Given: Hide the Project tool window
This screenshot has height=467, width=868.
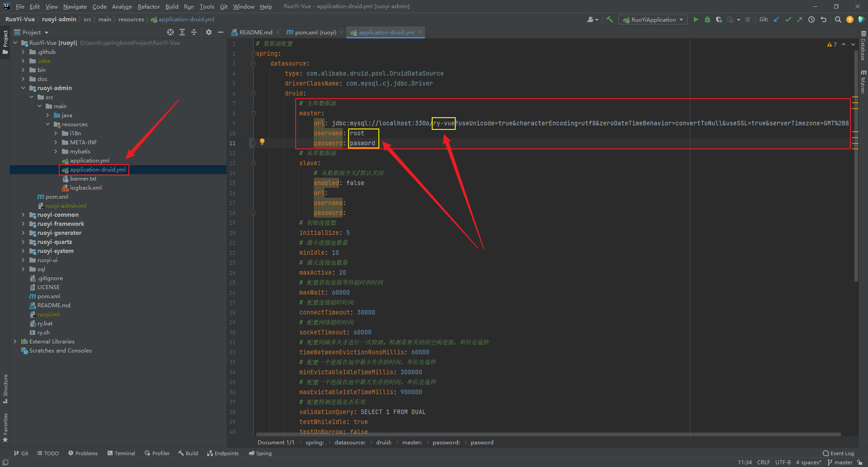Looking at the screenshot, I should pyautogui.click(x=221, y=32).
